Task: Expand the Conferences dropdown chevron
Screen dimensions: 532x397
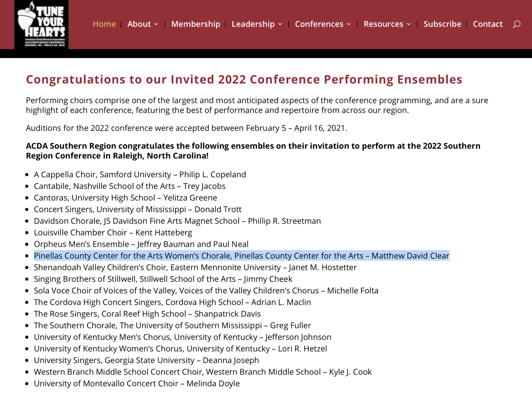Action: point(349,24)
